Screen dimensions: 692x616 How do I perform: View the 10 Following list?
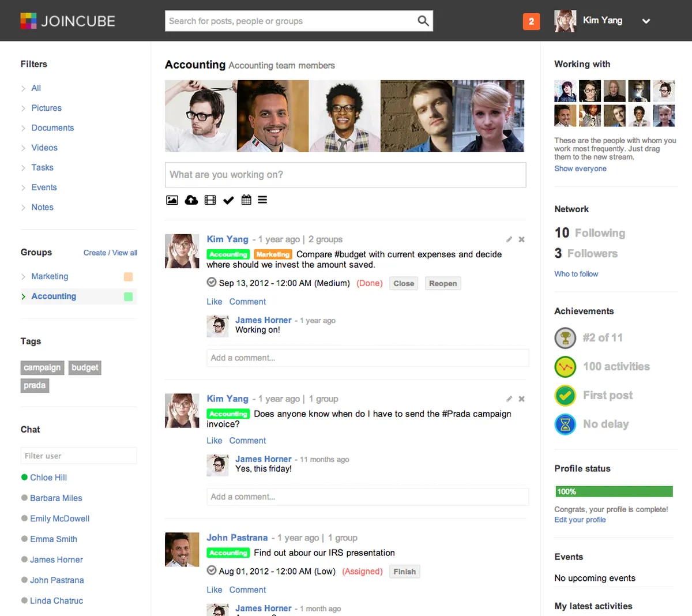click(590, 233)
